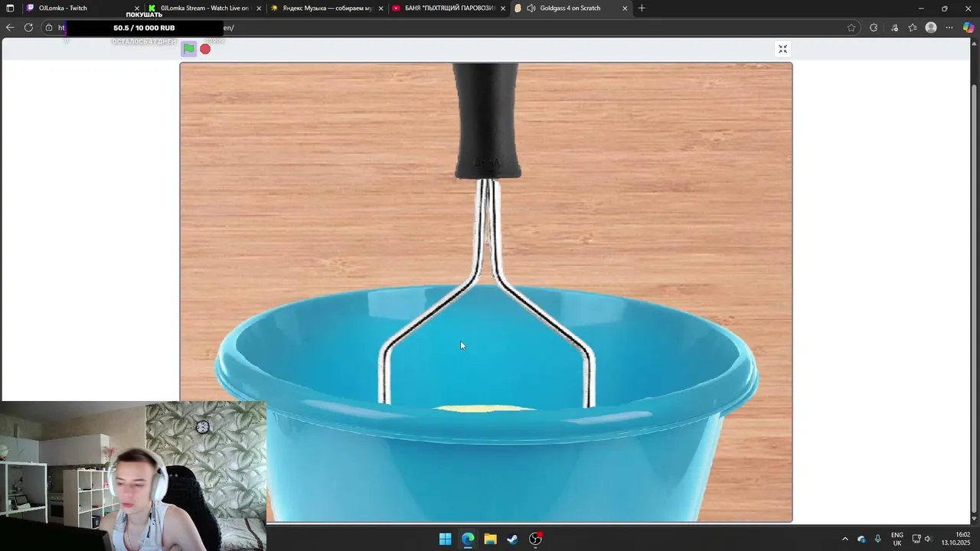The height and width of the screenshot is (551, 980).
Task: Exit full screen mode of Scratch stage
Action: point(782,49)
